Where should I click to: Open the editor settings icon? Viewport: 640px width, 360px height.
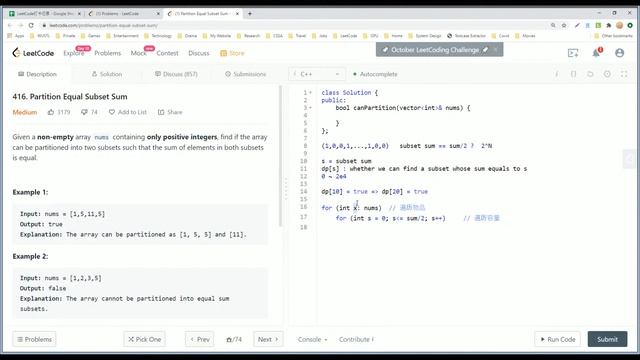607,74
